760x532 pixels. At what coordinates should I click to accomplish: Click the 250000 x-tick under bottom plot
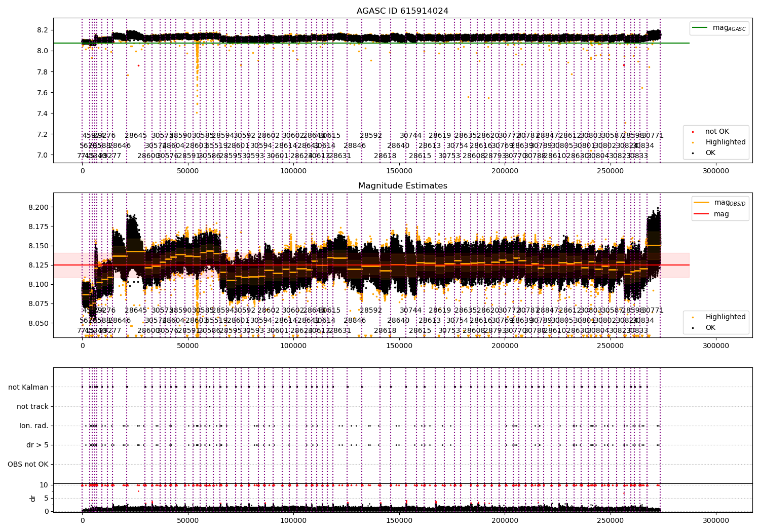(x=611, y=520)
